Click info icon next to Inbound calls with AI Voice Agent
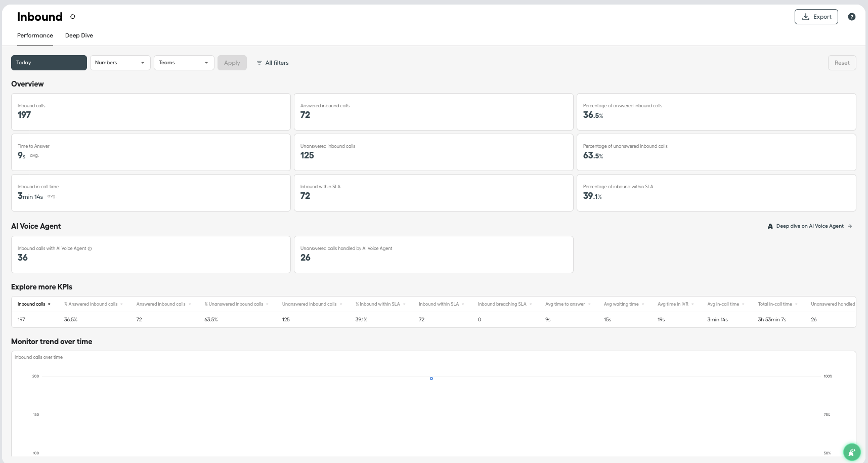This screenshot has height=463, width=868. click(90, 248)
